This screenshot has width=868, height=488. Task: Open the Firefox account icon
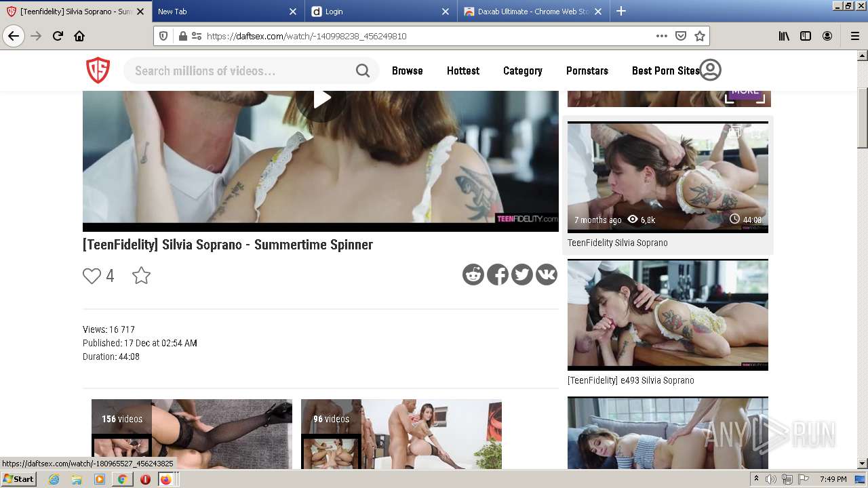click(827, 36)
